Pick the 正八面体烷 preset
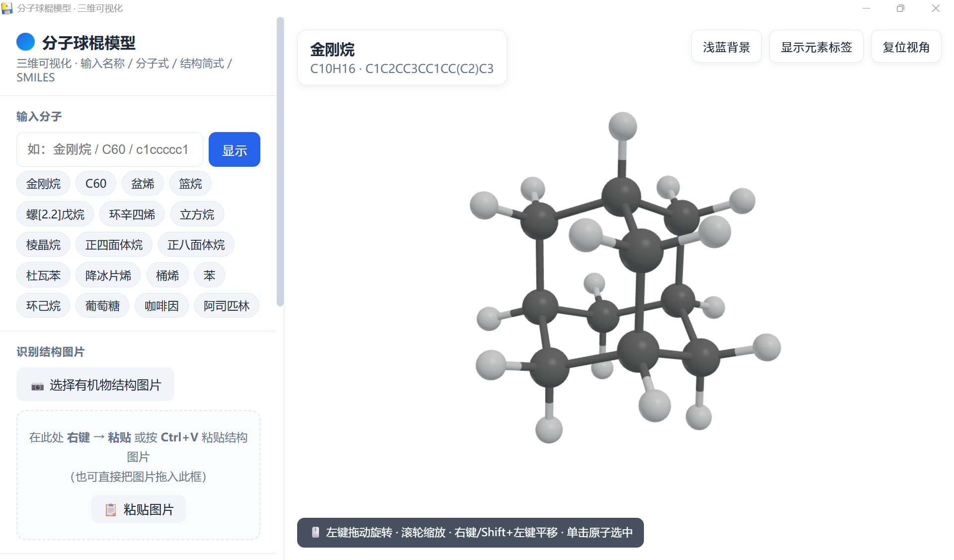954x560 pixels. coord(196,245)
